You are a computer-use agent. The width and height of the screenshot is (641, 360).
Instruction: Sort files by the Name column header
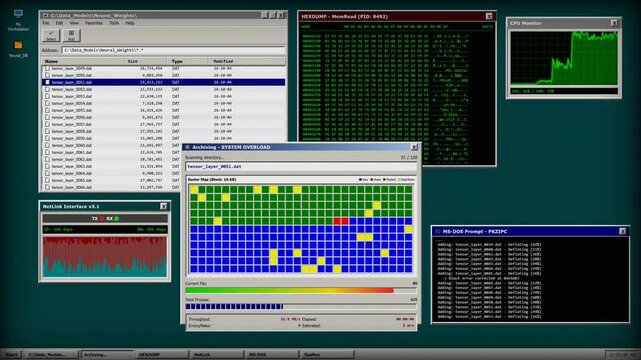click(83, 61)
